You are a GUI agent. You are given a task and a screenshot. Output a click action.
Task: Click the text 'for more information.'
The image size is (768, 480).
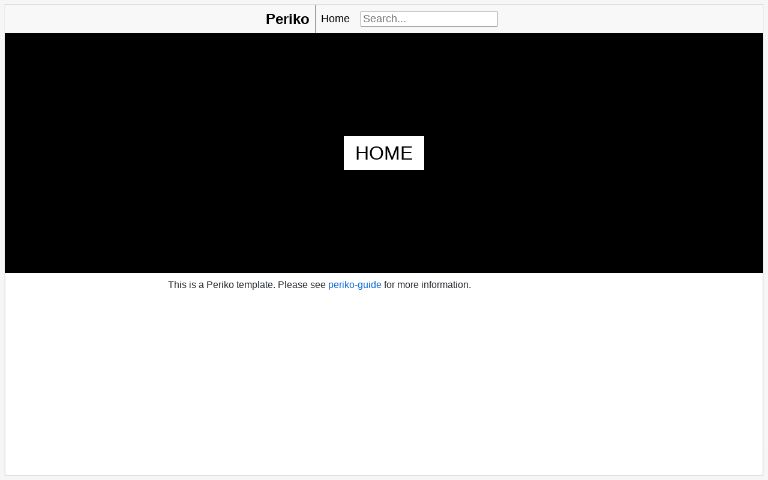(x=427, y=285)
